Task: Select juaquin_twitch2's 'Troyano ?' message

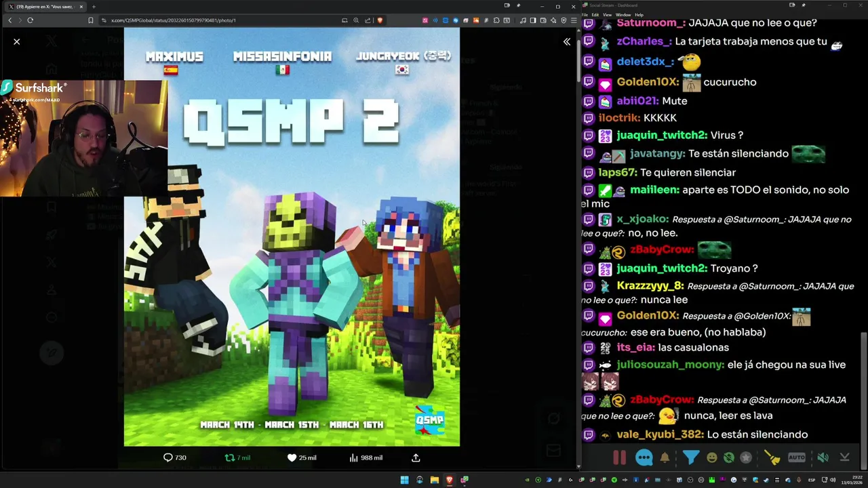Action: (734, 268)
